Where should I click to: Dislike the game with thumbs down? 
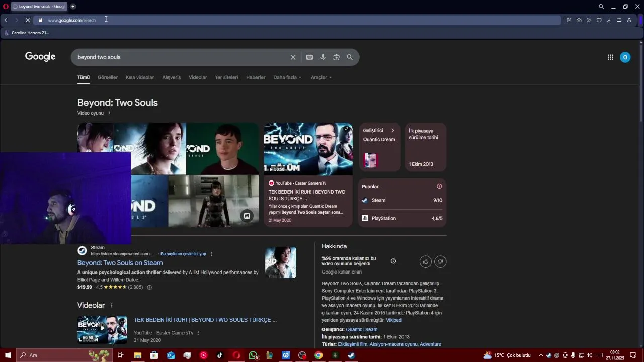[x=440, y=261]
